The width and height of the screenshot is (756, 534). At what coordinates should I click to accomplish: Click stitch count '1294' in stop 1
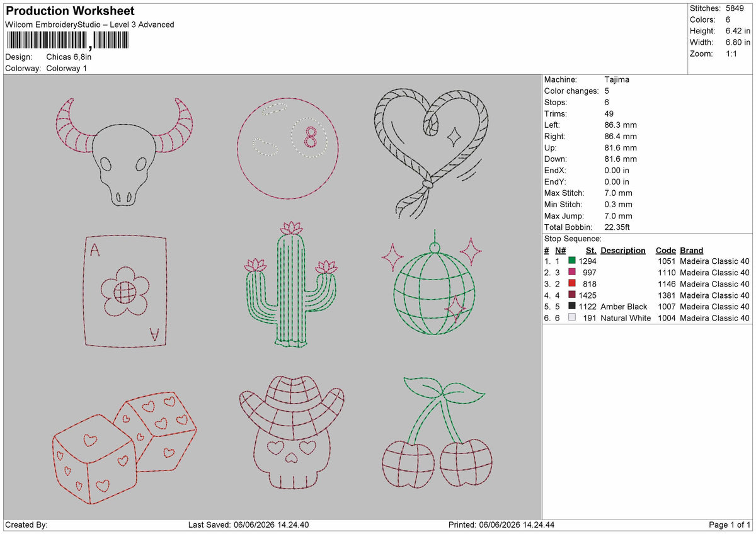pyautogui.click(x=587, y=261)
